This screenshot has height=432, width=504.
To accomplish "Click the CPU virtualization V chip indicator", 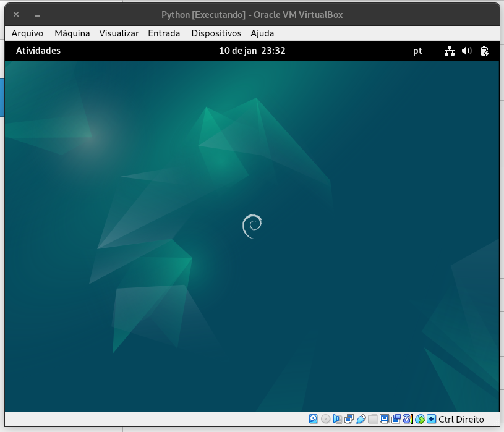I will click(408, 419).
